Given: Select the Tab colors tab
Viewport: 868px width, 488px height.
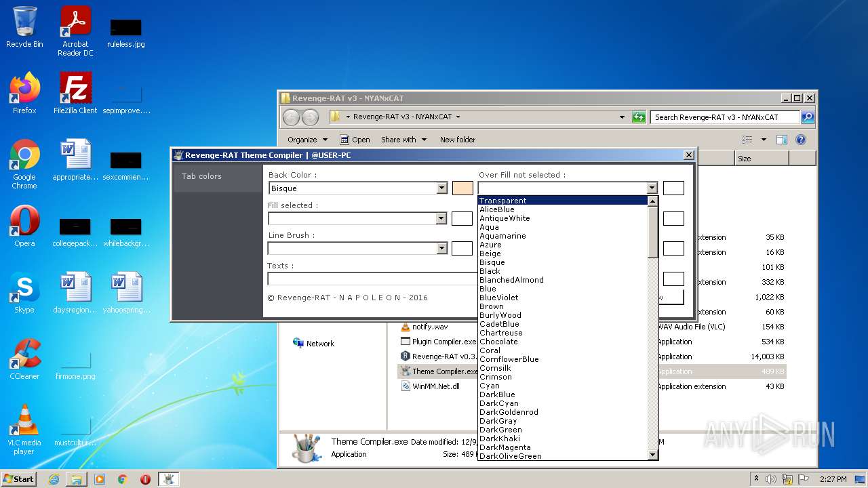Looking at the screenshot, I should click(218, 176).
